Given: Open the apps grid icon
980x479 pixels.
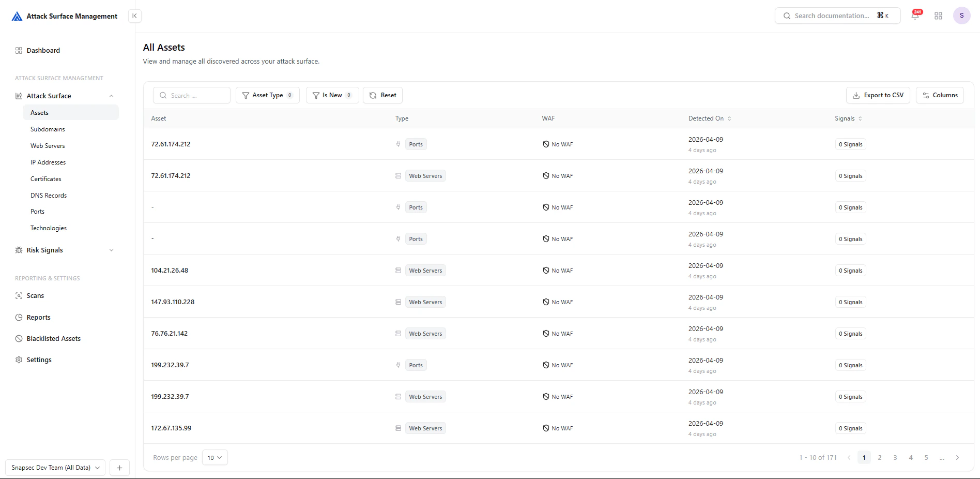Looking at the screenshot, I should coord(938,16).
